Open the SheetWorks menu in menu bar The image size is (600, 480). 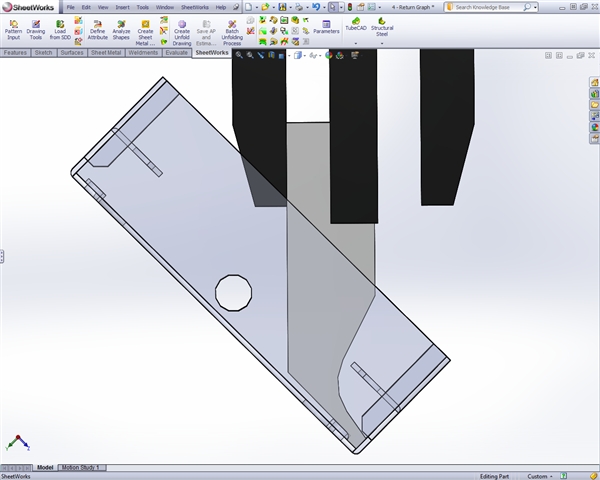point(194,7)
